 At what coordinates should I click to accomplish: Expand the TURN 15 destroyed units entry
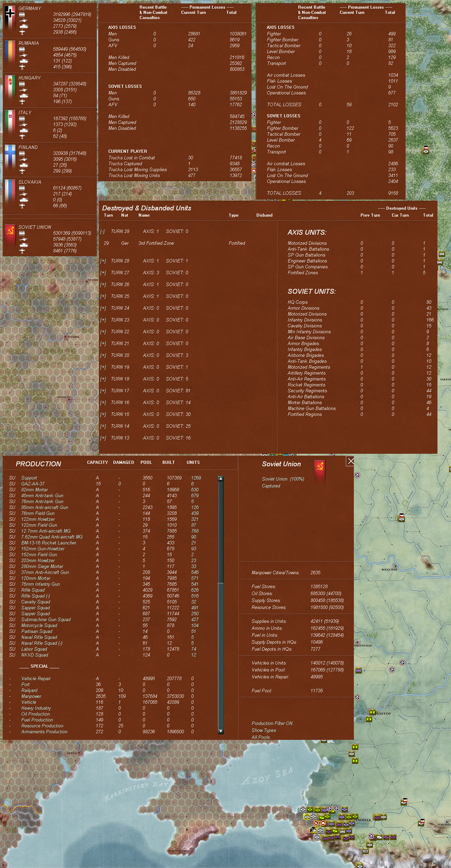[103, 415]
